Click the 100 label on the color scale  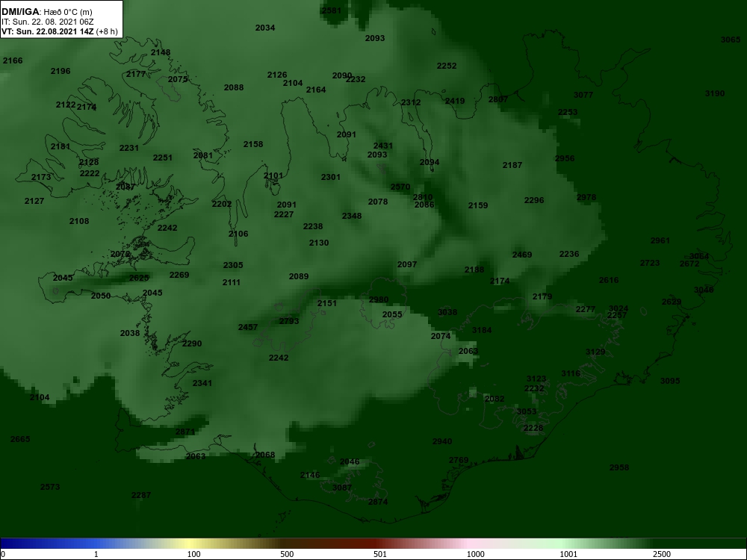[193, 554]
